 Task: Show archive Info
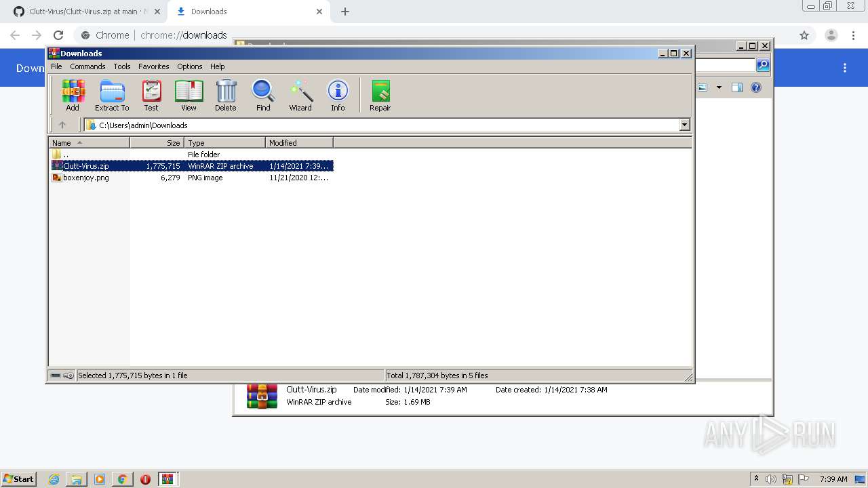pos(338,96)
